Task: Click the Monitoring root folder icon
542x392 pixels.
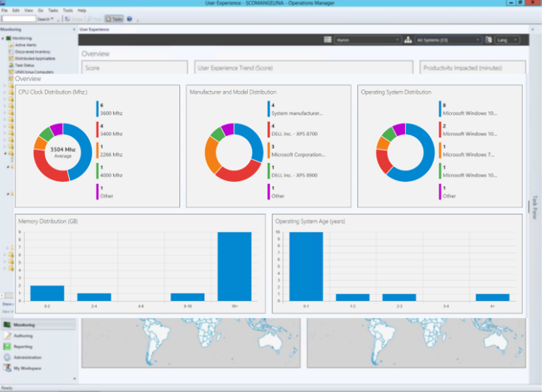Action: pos(8,38)
